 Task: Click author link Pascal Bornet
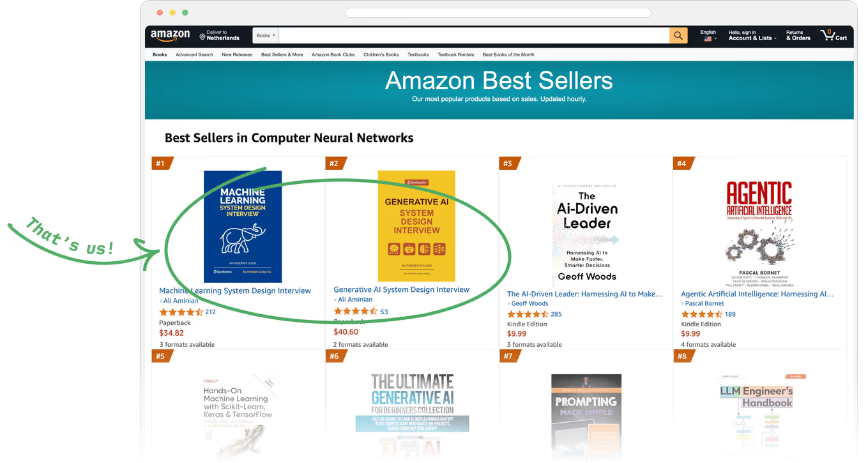[704, 303]
